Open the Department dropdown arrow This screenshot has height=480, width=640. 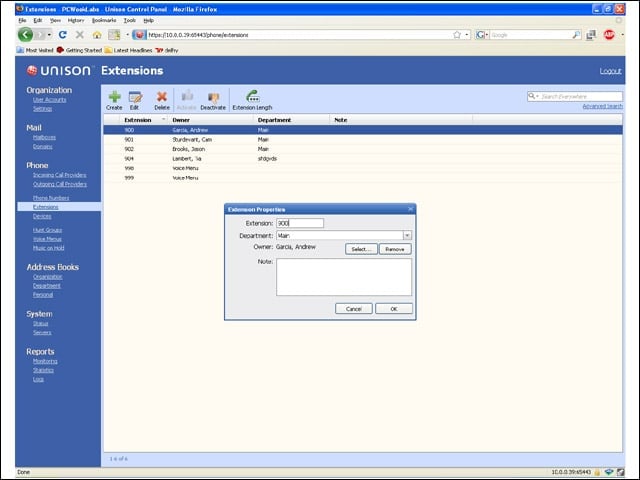(407, 236)
